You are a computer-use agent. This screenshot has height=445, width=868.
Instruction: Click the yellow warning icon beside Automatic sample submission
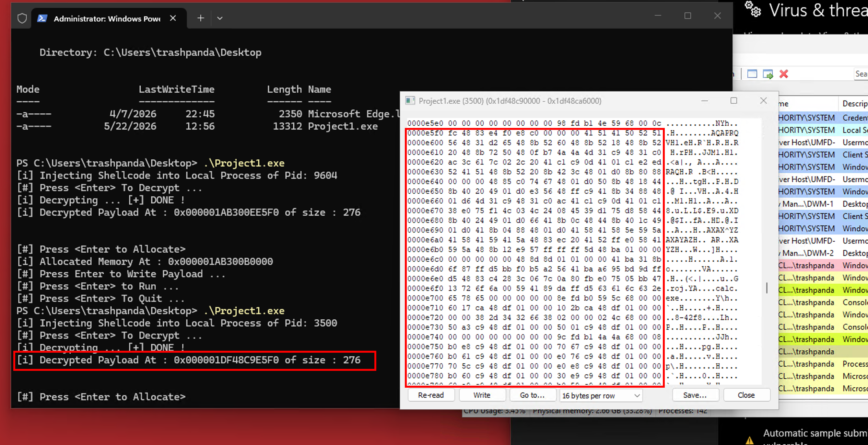749,440
